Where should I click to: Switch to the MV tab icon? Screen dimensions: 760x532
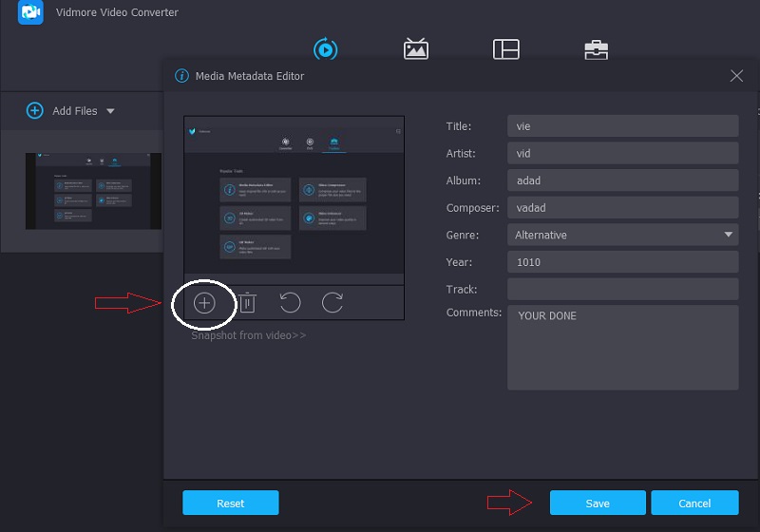pyautogui.click(x=416, y=49)
